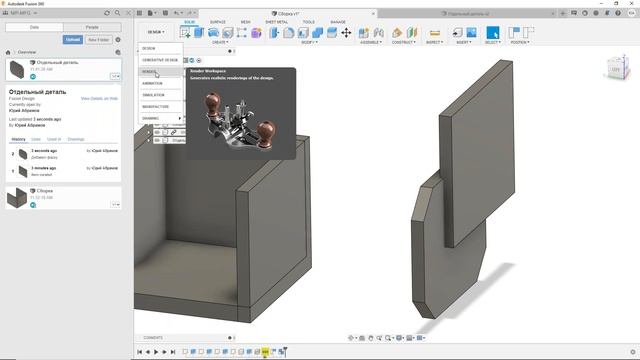Switch to the Uses tab in details

click(x=36, y=139)
